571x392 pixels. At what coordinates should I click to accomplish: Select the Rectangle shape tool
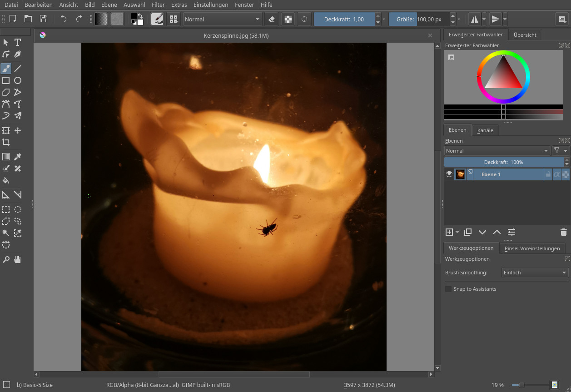[x=6, y=80]
